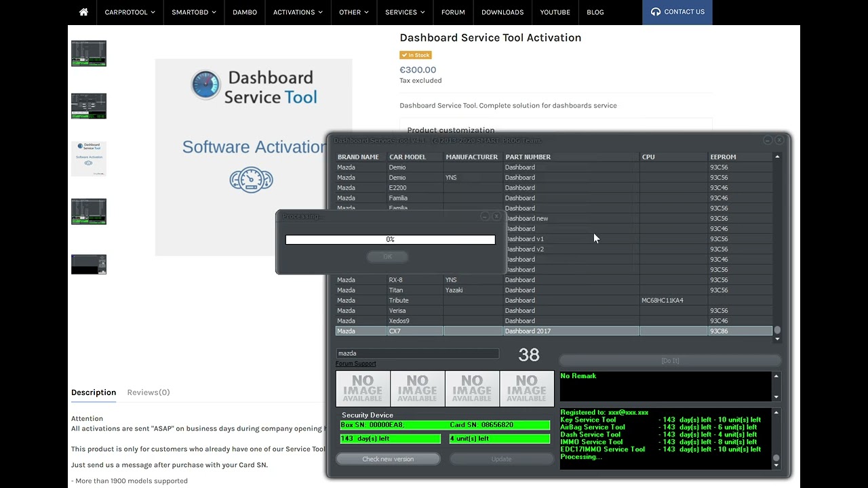
Task: Expand the ACTIVATIONS dropdown
Action: click(x=298, y=12)
